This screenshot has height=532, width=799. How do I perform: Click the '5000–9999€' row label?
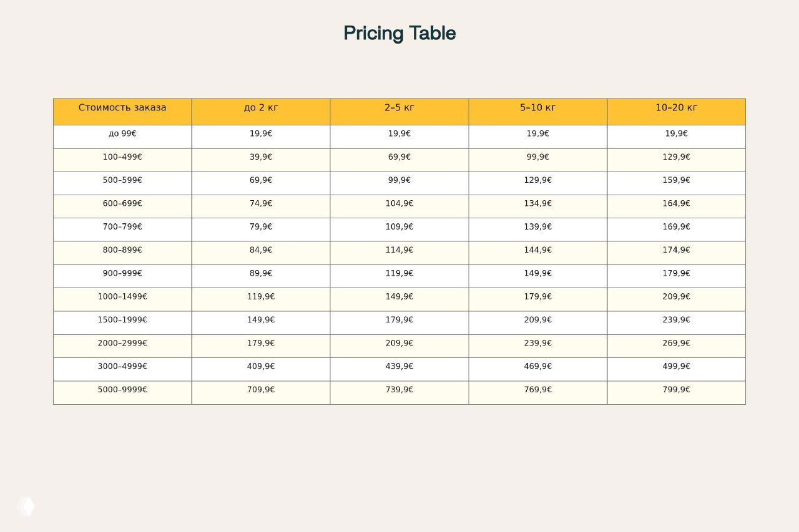pos(122,390)
